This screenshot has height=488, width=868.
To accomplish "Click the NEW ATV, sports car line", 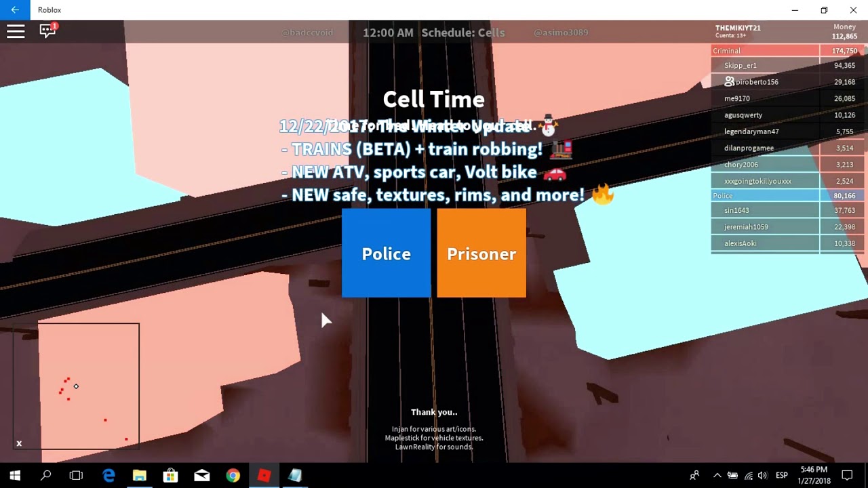I will tap(424, 172).
